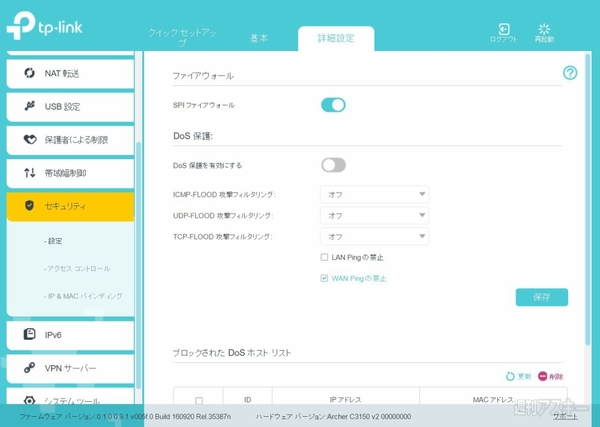Click the 再起動 label
The width and height of the screenshot is (600, 427).
point(544,39)
